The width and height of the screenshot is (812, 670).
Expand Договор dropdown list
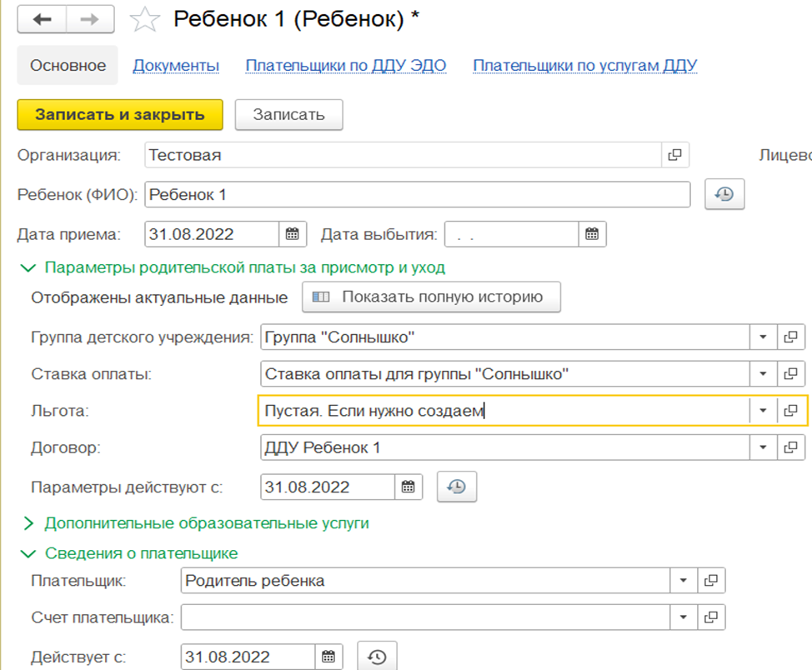764,447
